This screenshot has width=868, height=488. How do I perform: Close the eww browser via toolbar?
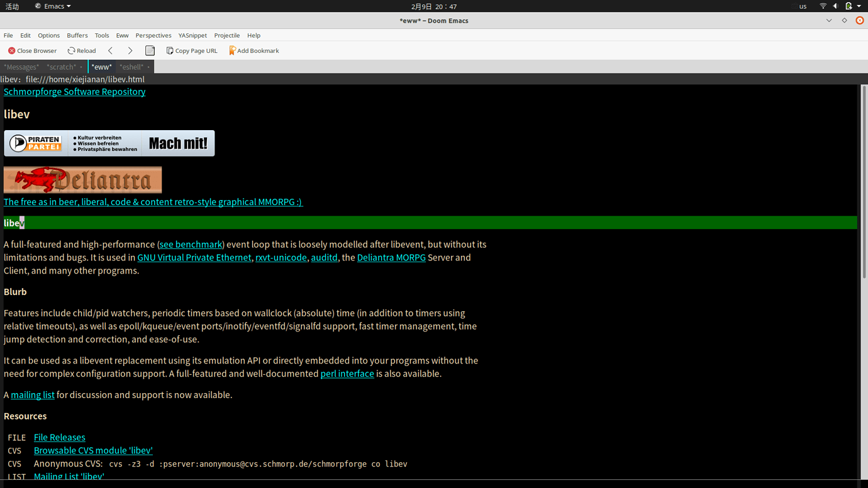(32, 51)
